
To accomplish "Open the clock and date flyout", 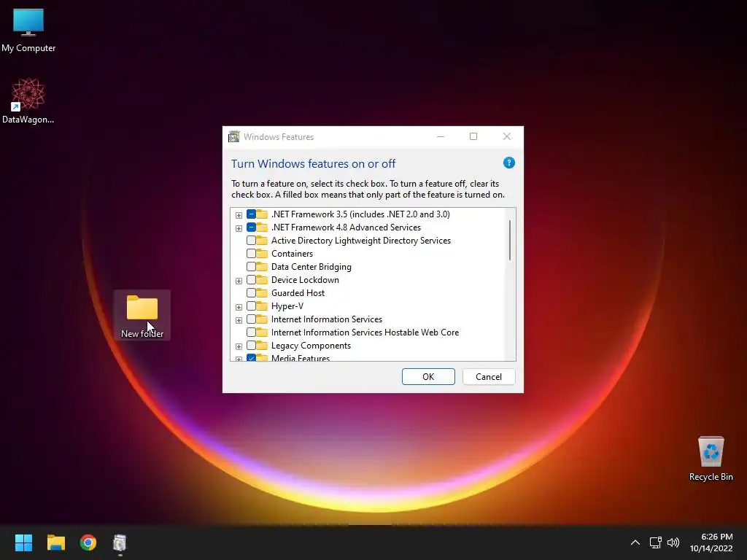I will 711,542.
